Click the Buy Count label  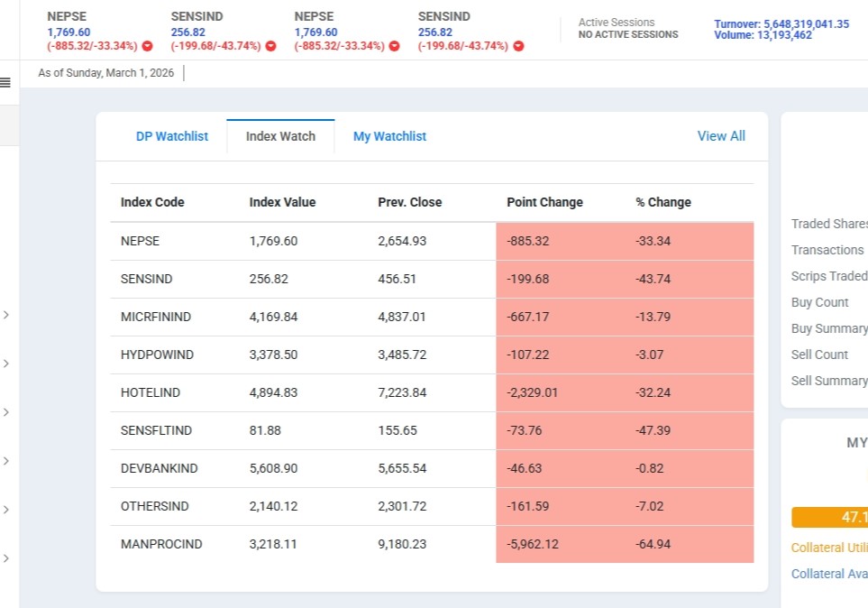[820, 302]
